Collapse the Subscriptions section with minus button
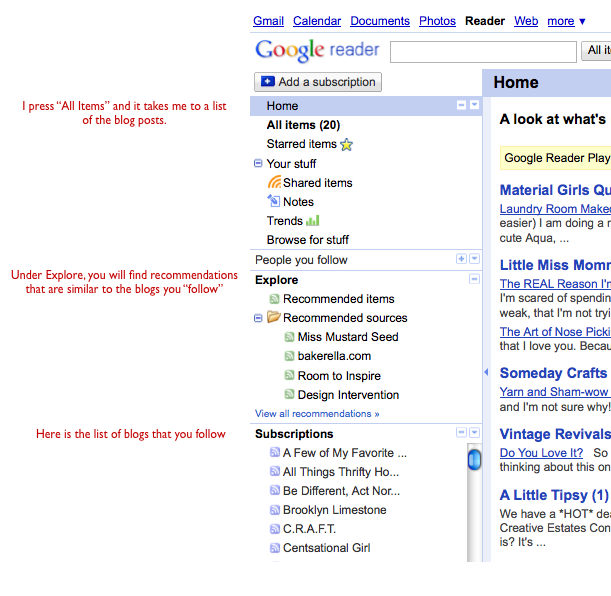This screenshot has width=611, height=596. tap(461, 432)
